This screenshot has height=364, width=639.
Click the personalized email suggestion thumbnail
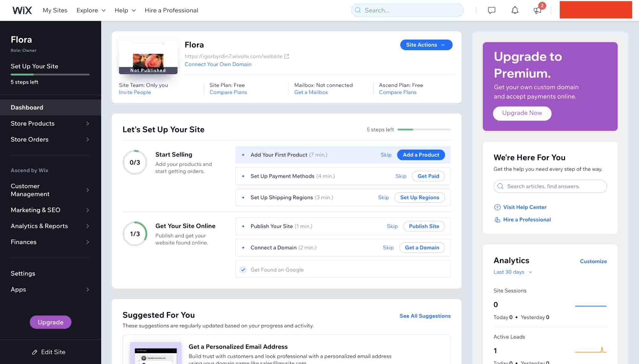[156, 353]
